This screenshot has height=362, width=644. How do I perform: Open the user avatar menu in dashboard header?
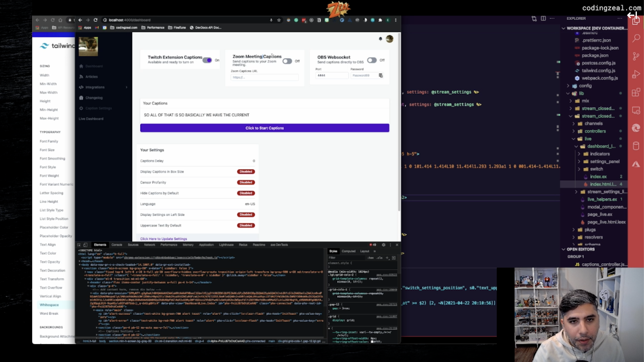[389, 39]
